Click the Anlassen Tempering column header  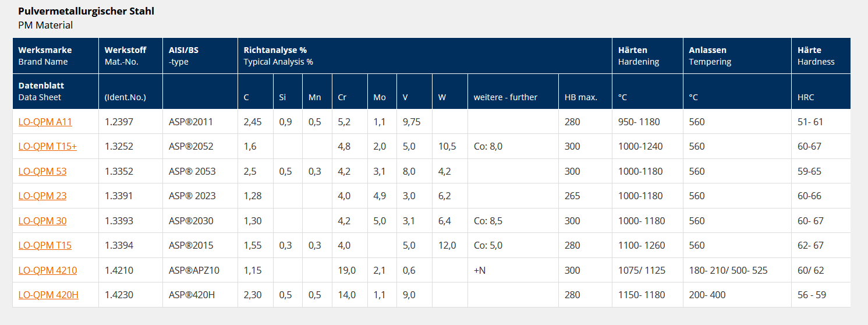(737, 56)
